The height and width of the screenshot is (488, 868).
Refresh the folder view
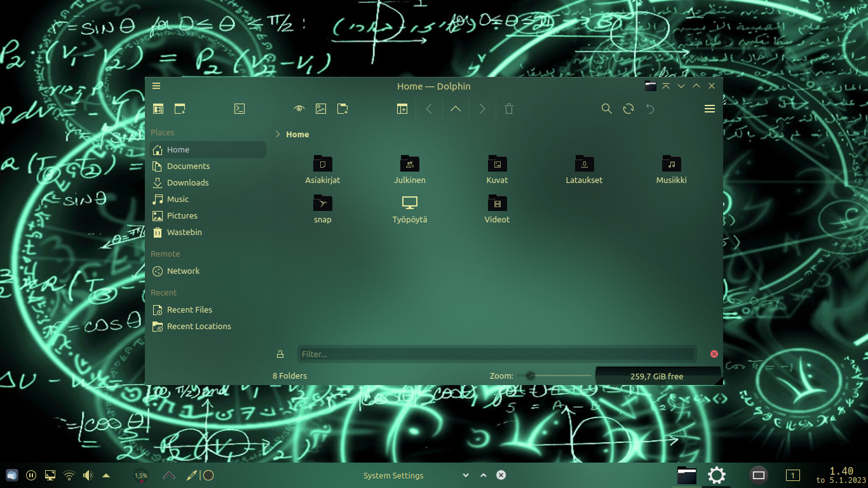coord(628,109)
